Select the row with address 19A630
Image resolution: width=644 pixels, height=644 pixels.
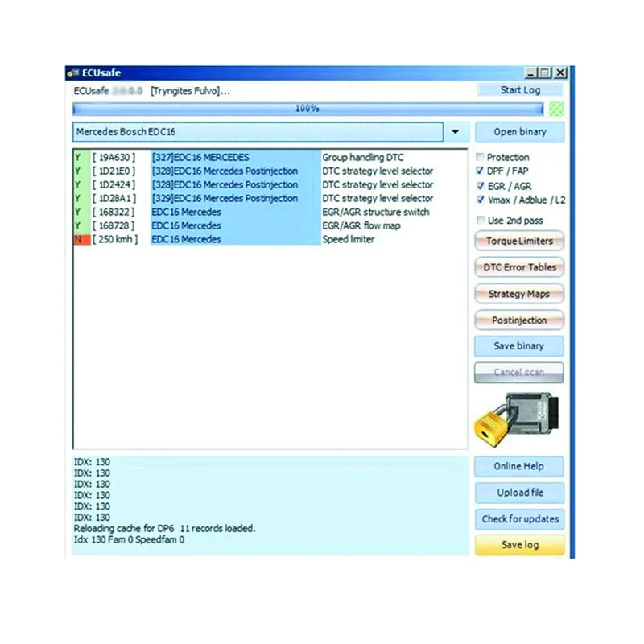pos(270,157)
